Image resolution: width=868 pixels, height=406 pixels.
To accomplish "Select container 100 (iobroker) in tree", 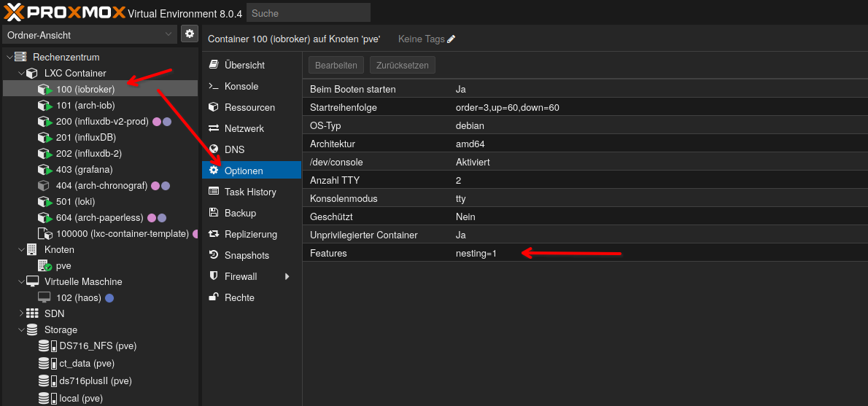I will point(100,88).
